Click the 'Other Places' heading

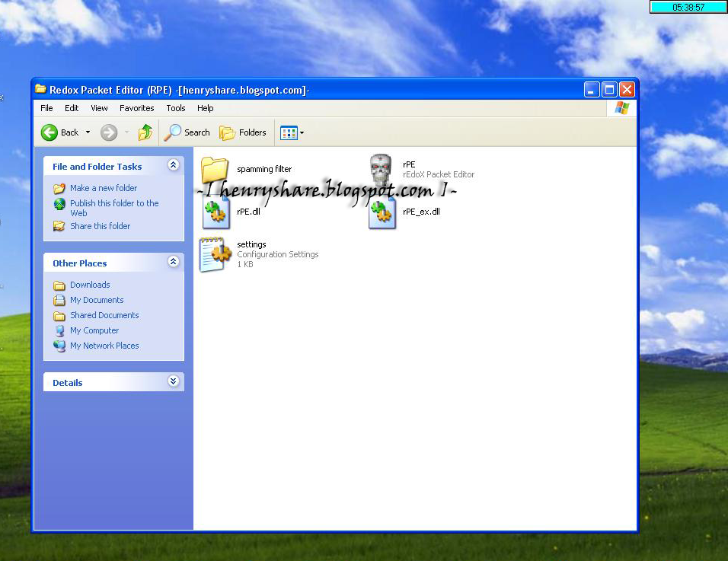pyautogui.click(x=80, y=263)
